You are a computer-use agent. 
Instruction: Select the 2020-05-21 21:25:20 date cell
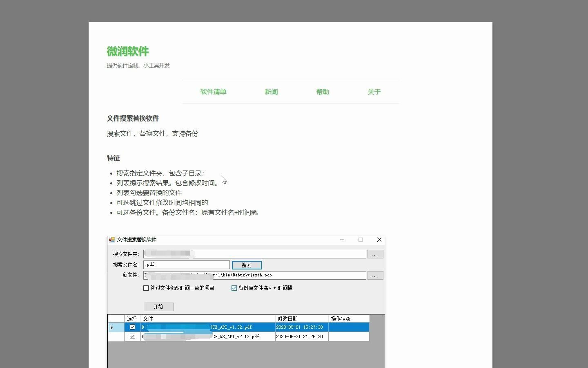point(302,337)
